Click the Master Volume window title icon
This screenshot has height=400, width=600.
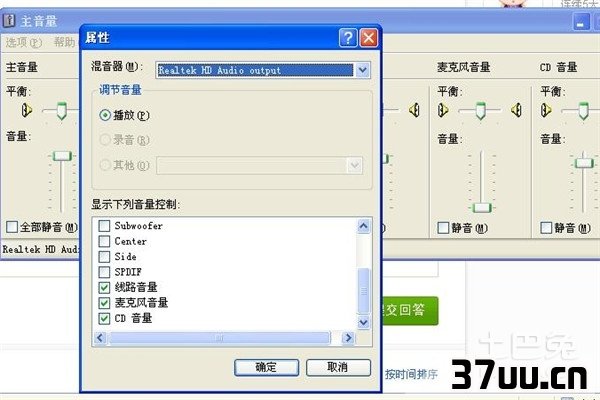point(9,20)
